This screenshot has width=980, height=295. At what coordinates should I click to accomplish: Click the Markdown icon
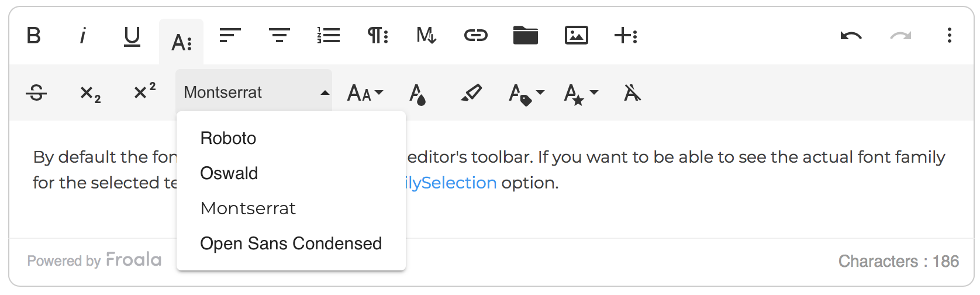coord(426,36)
